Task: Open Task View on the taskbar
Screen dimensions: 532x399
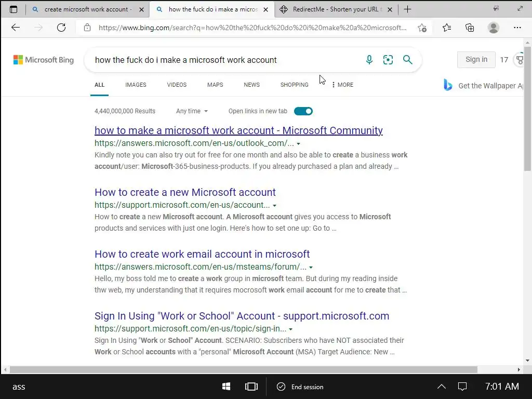Action: [251, 387]
